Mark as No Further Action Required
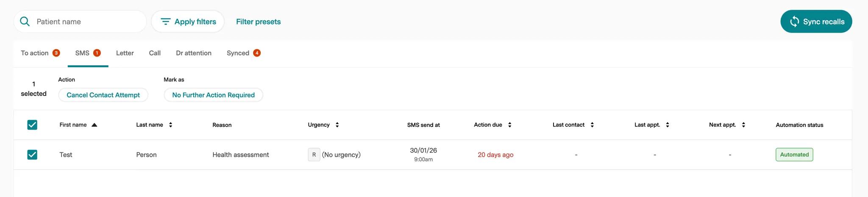Viewport: 868px width, 197px height. (x=213, y=95)
